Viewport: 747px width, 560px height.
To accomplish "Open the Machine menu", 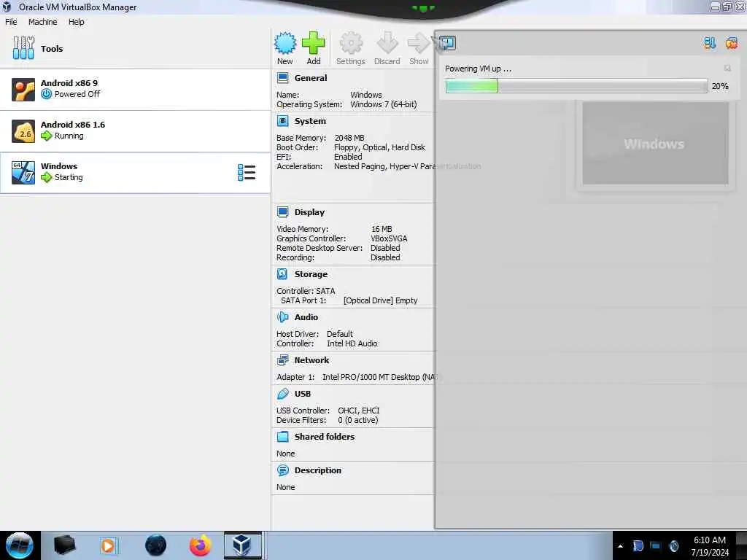I will (x=42, y=22).
